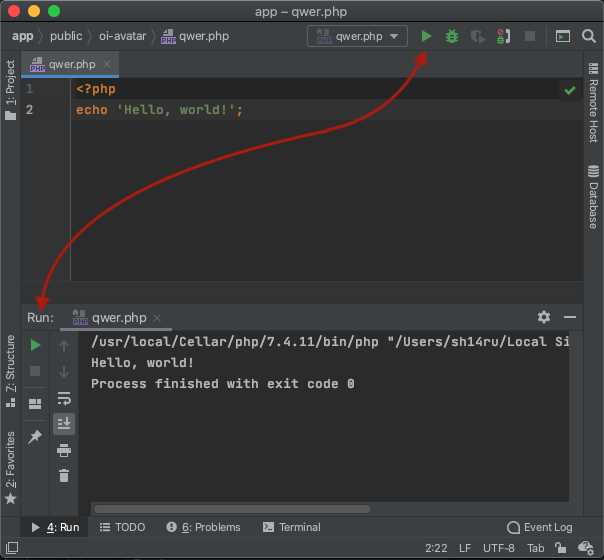The image size is (604, 560).
Task: Click the gutter at line number 2
Action: pos(29,110)
